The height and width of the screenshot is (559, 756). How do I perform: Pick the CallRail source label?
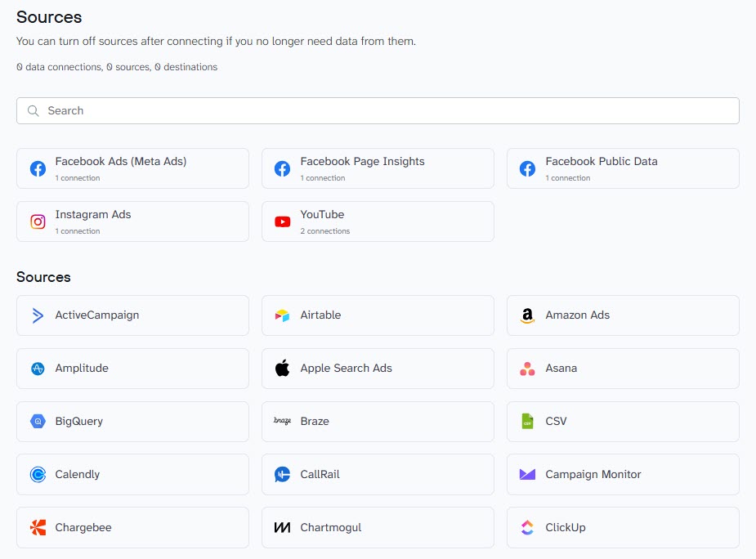tap(320, 474)
